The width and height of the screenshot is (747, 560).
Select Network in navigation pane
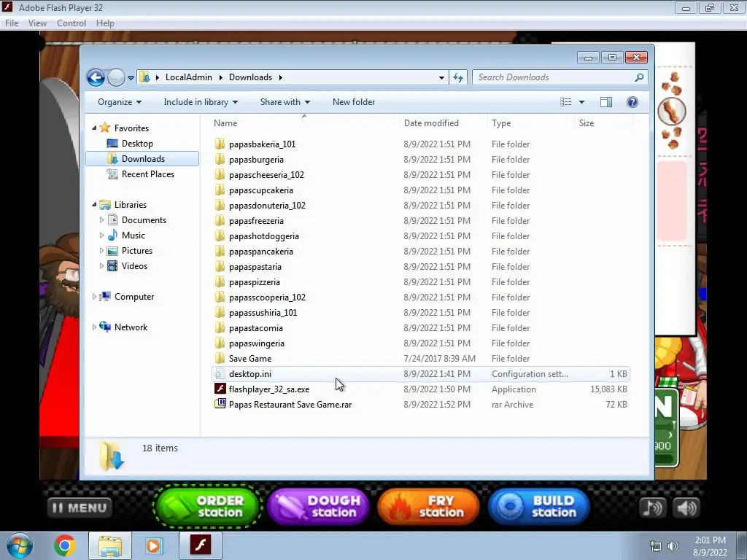coord(131,327)
